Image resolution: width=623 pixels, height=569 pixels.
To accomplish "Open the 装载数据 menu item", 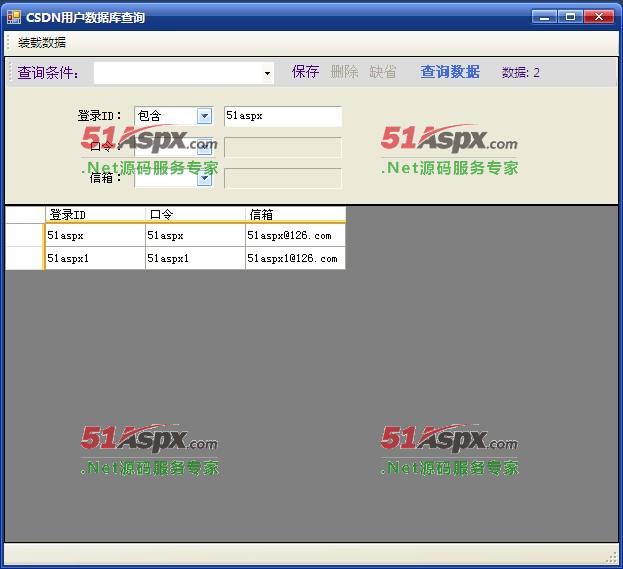I will (x=42, y=43).
